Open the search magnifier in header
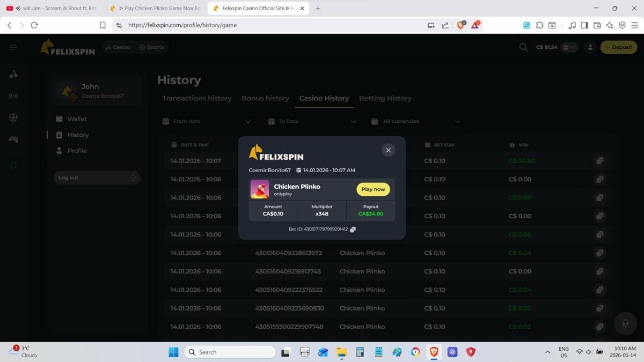644x362 pixels. click(523, 47)
